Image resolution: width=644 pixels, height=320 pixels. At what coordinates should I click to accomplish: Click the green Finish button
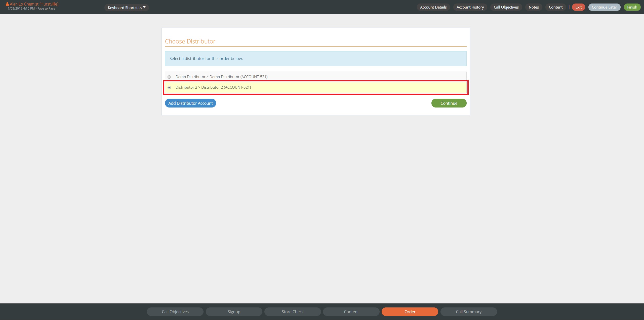(632, 7)
